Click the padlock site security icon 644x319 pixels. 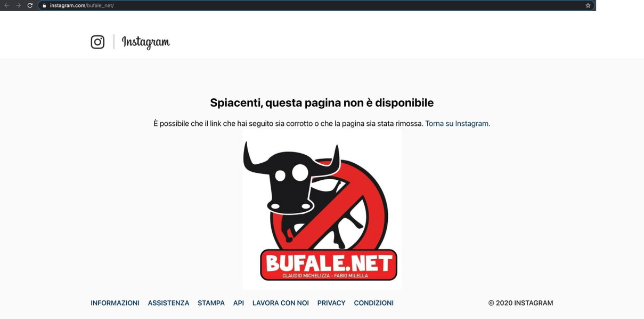click(x=45, y=5)
